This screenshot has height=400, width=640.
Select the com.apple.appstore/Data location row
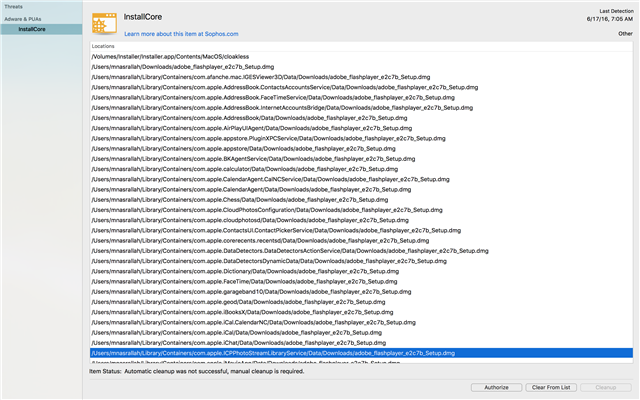(361, 149)
